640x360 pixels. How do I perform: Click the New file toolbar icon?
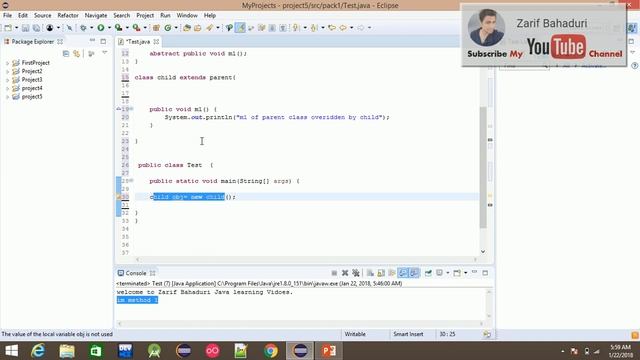pos(8,28)
